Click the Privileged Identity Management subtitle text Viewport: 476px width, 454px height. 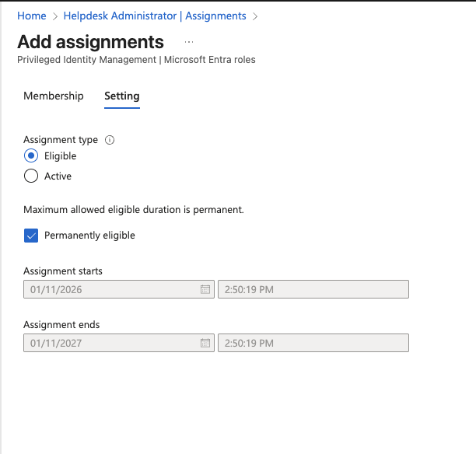[x=136, y=60]
